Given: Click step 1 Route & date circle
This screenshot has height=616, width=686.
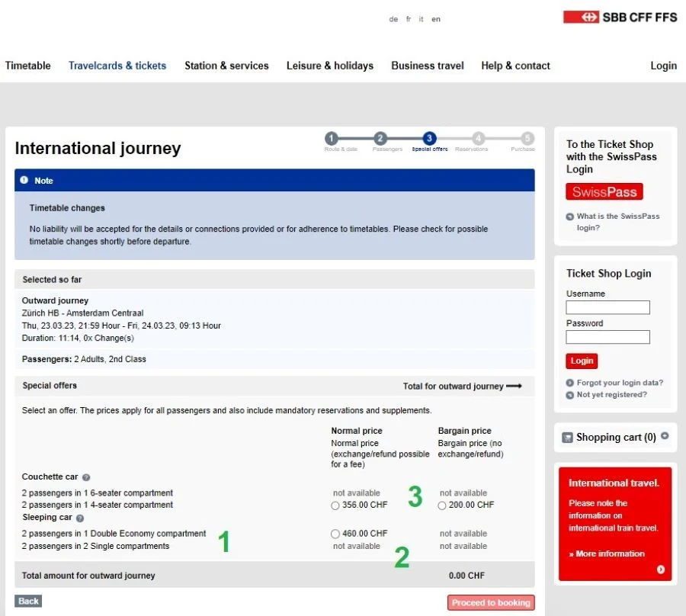Looking at the screenshot, I should point(331,138).
